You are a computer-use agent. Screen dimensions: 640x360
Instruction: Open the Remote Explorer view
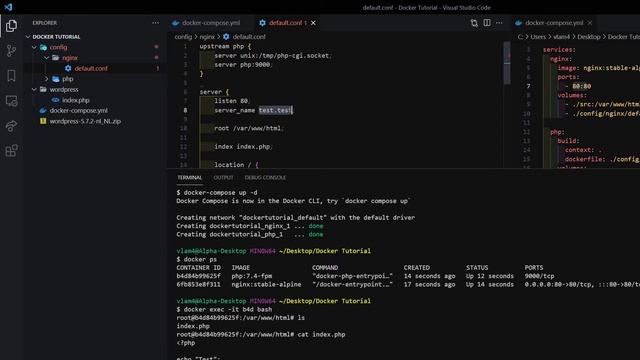(11, 101)
